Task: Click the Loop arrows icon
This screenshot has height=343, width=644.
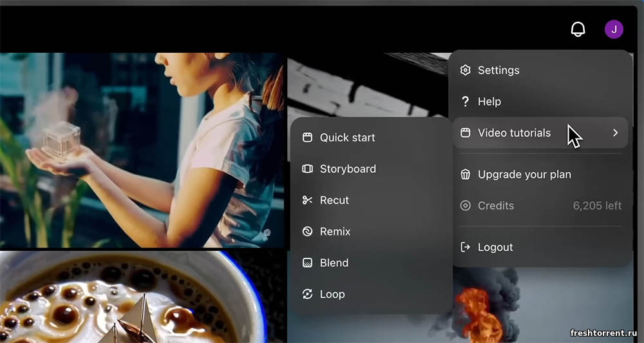Action: click(x=307, y=294)
